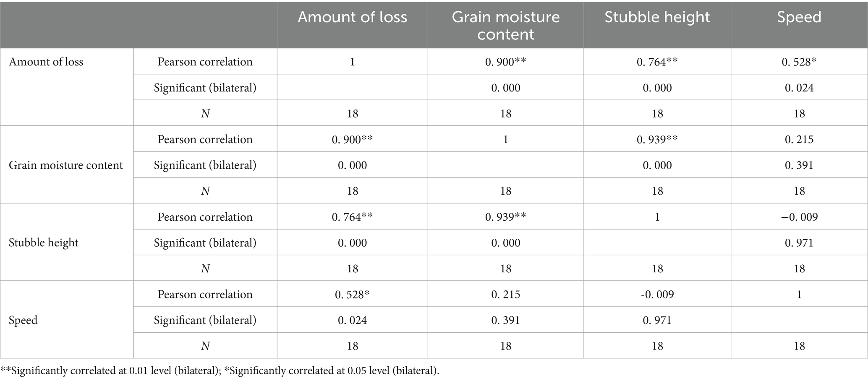Click the 0.528* value in Speed column
Screen dimensions: 868x381
[x=799, y=62]
